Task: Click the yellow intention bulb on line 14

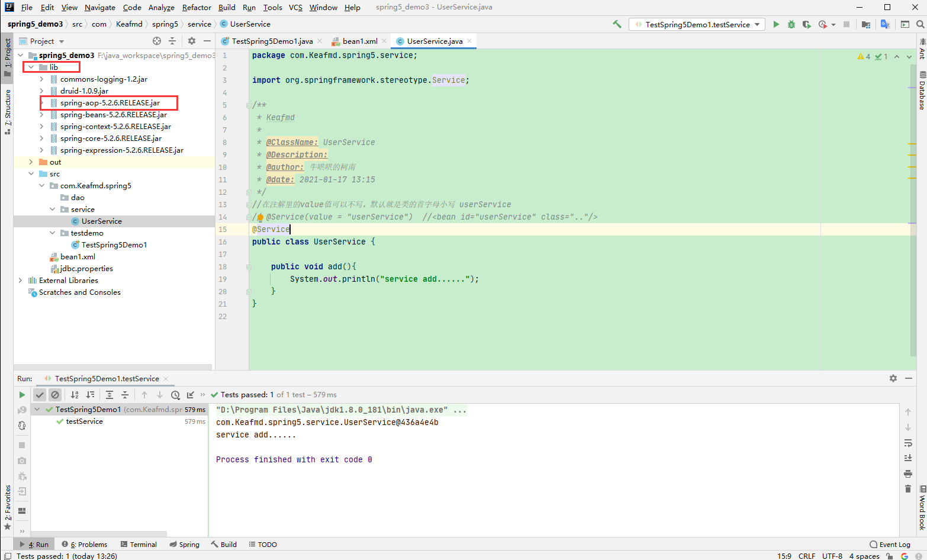Action: 260,217
